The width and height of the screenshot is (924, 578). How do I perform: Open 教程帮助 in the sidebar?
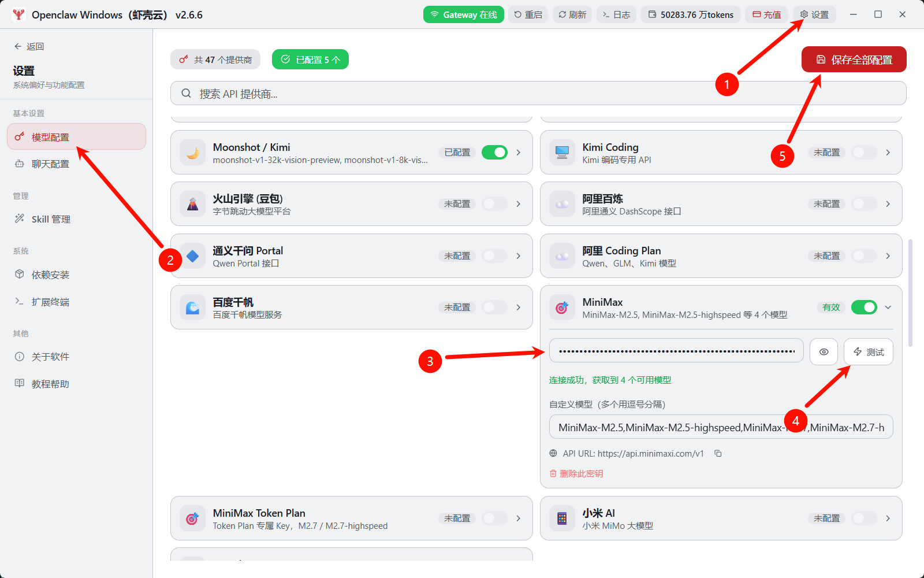(x=76, y=384)
